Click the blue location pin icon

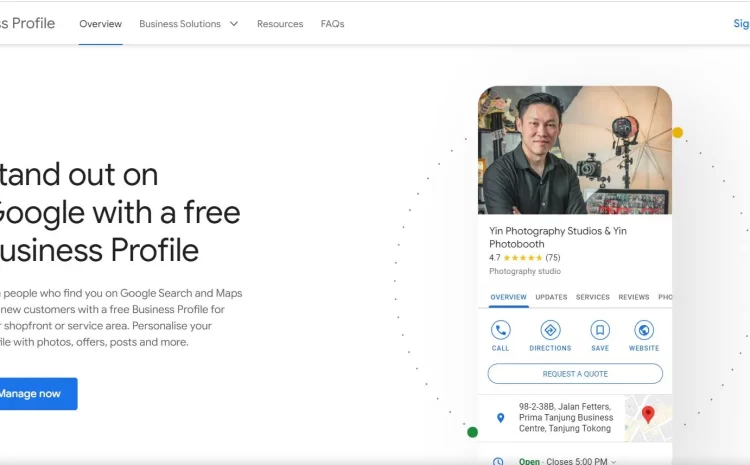(500, 417)
